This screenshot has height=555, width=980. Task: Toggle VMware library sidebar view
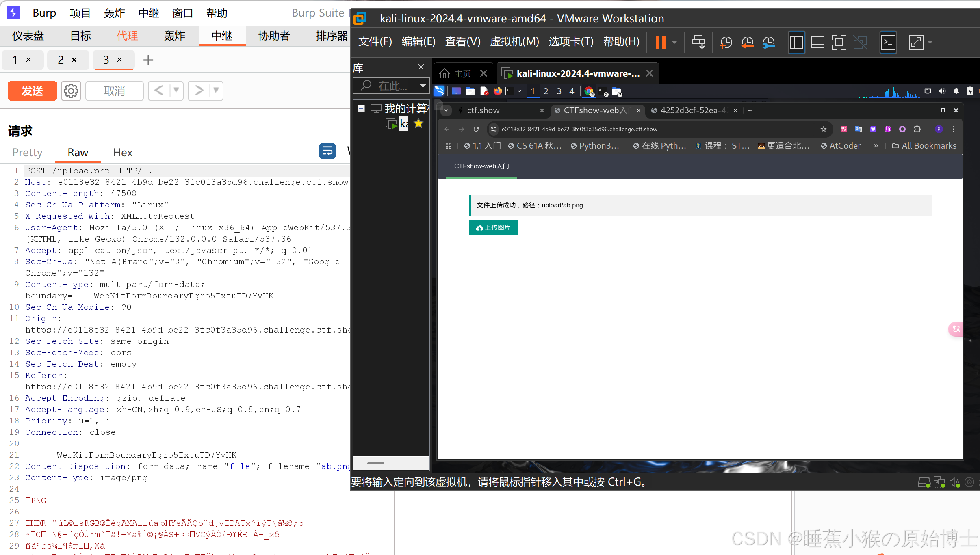tap(796, 42)
